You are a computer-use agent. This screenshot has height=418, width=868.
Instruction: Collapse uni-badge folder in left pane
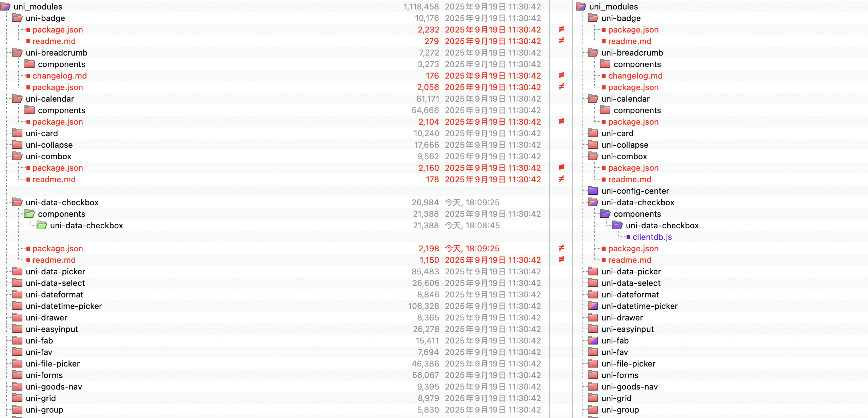coord(17,18)
